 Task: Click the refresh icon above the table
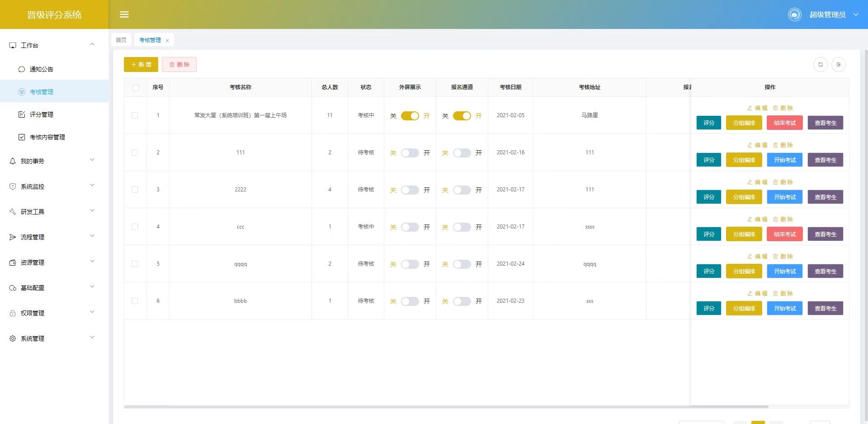click(x=820, y=65)
